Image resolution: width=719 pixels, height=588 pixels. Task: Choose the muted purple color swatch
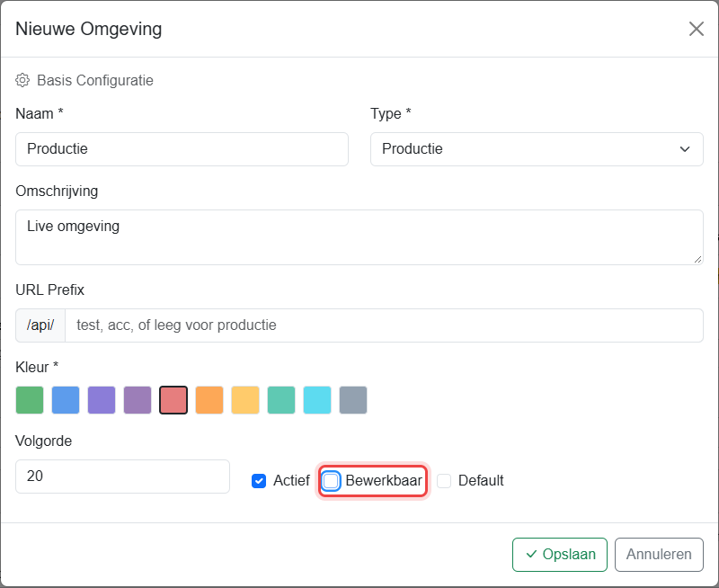[x=138, y=400]
